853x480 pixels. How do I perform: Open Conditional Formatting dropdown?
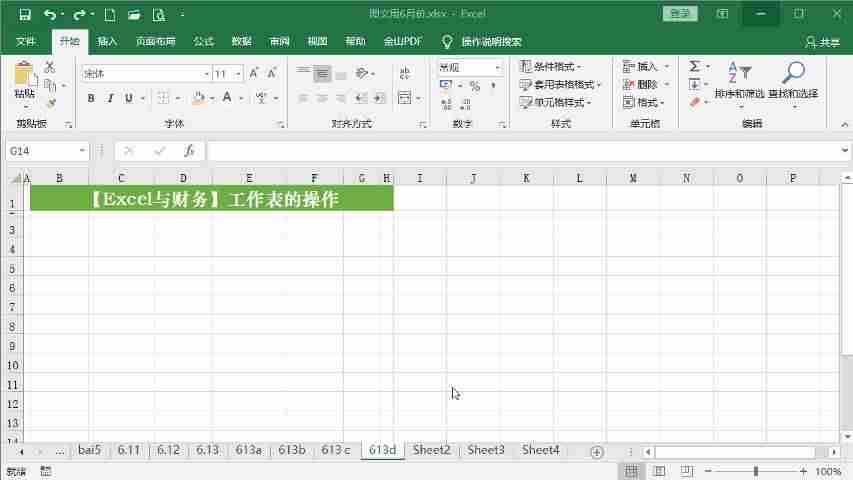(x=551, y=66)
